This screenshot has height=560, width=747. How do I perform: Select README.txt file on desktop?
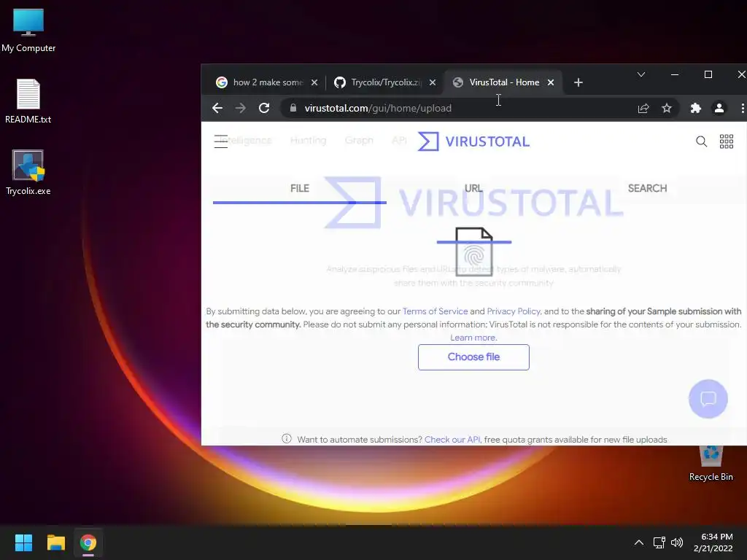pos(28,101)
